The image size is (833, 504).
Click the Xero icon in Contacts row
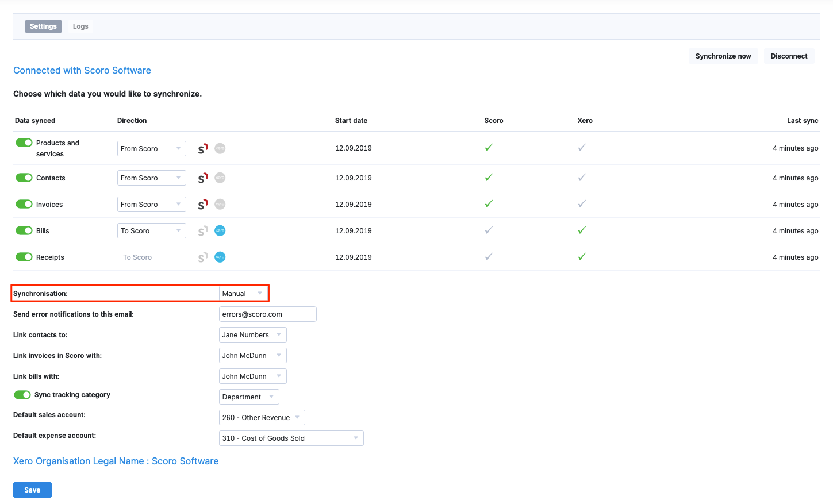pyautogui.click(x=220, y=178)
